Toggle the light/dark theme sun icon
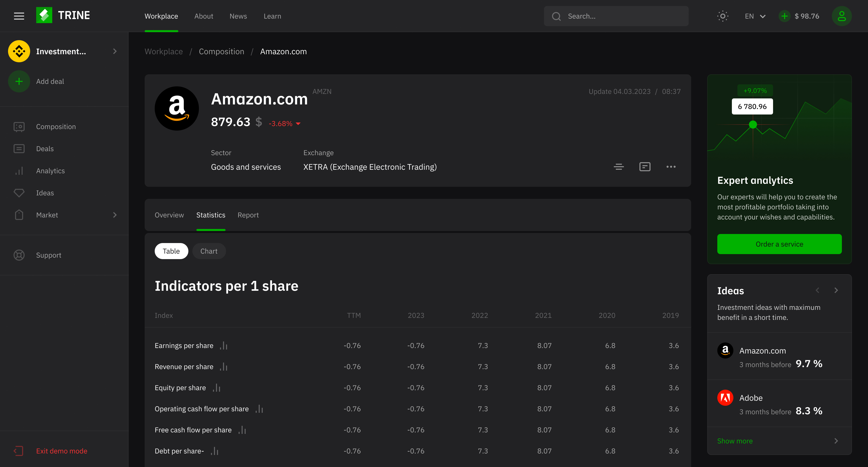Screen dimensions: 868x467 pos(722,16)
